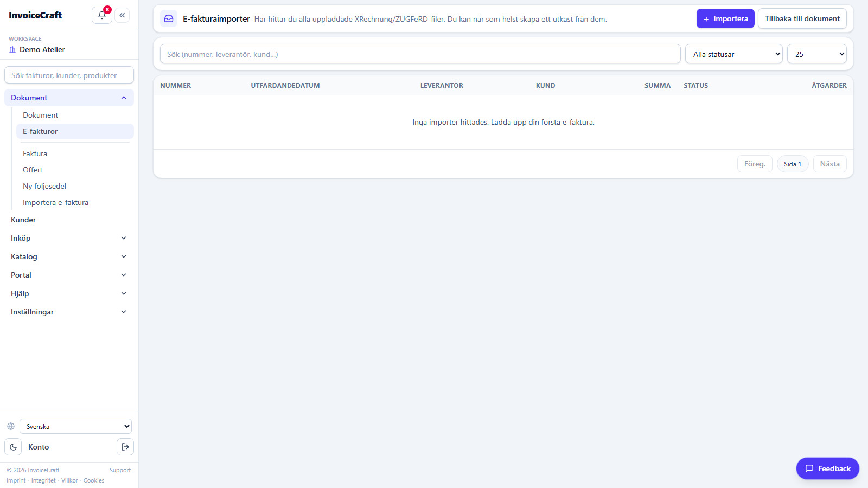This screenshot has width=868, height=488.
Task: Focus the sidebar search field
Action: (x=69, y=75)
